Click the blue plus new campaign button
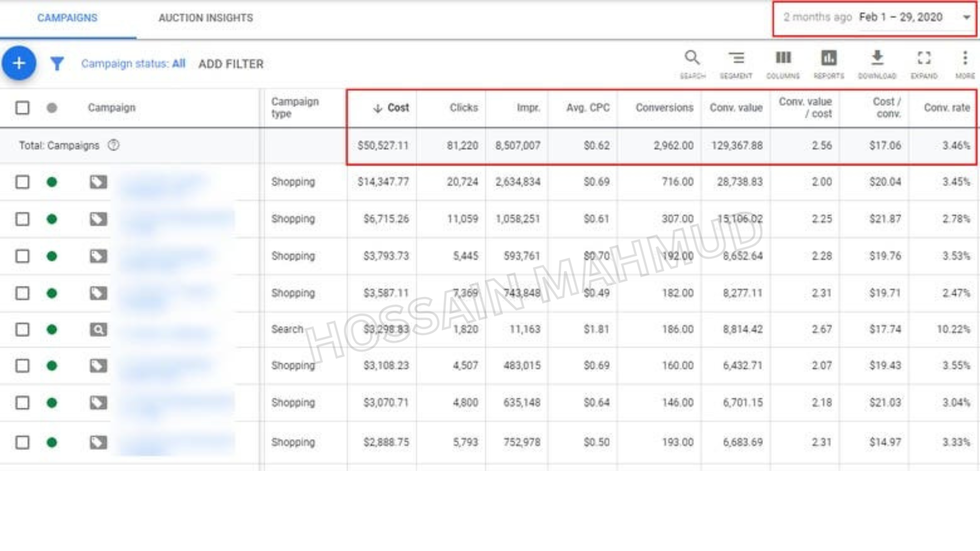 coord(19,63)
